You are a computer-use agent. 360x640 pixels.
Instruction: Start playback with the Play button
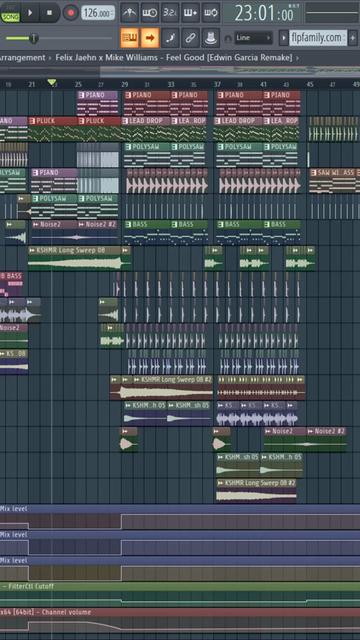coord(30,13)
